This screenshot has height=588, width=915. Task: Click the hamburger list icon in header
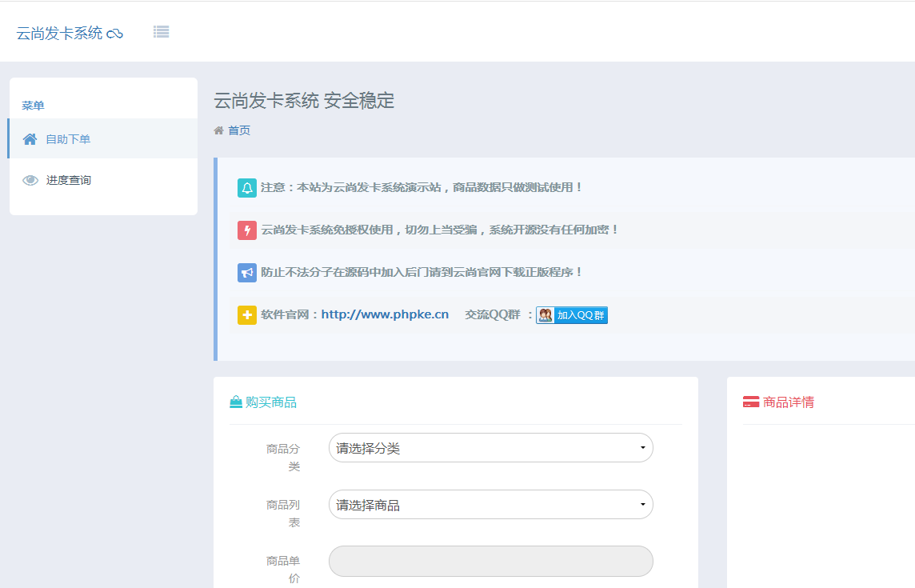click(161, 32)
